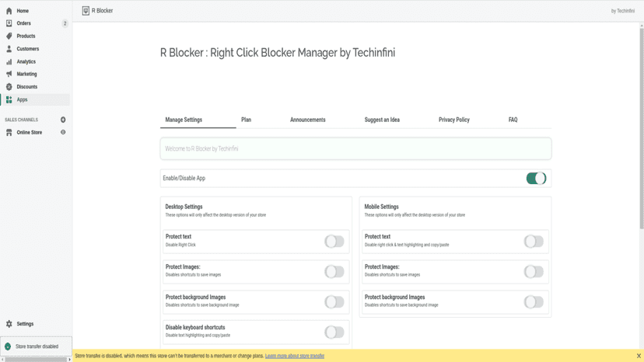Click the sidebar scrollbar right arrow
Screen dimensions: 644x362
click(x=69, y=360)
